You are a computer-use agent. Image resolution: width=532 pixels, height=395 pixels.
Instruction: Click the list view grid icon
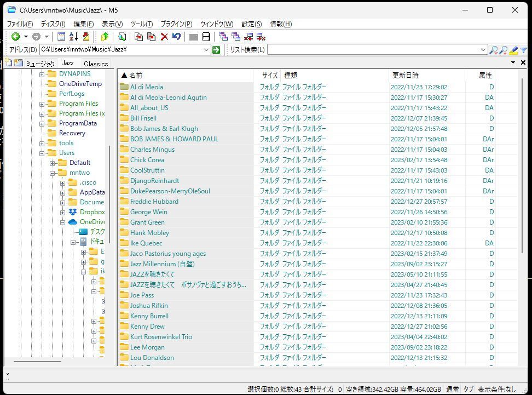click(x=61, y=37)
